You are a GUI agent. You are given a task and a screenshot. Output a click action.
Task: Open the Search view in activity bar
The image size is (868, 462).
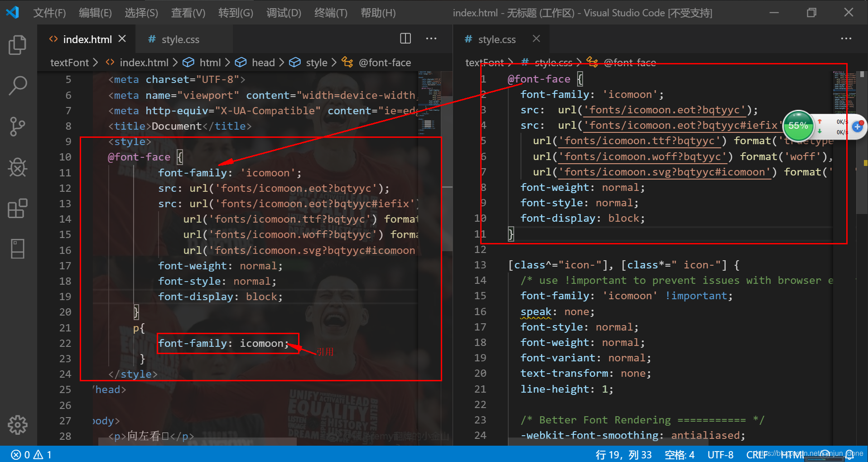pyautogui.click(x=18, y=85)
